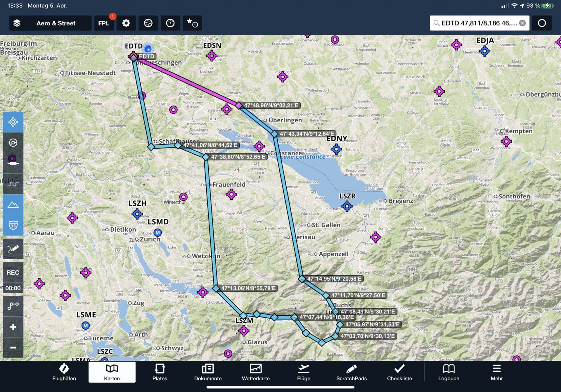Toggle terrain mountain layer

(x=13, y=205)
